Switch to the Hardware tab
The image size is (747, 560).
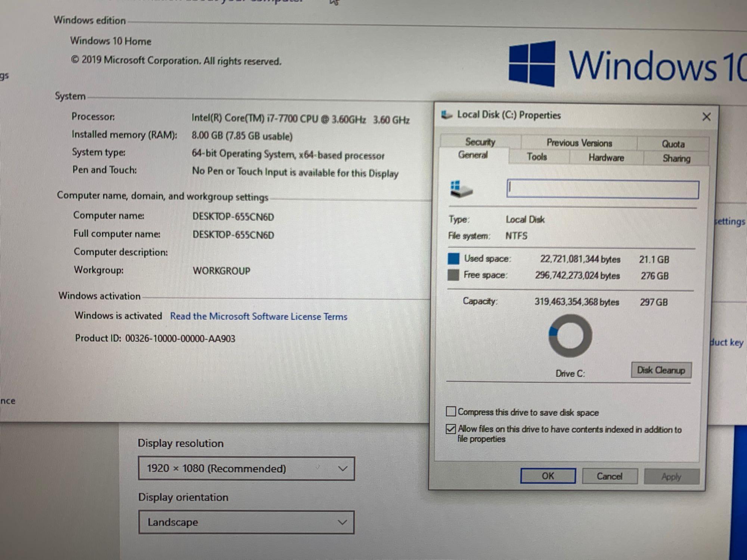(x=606, y=158)
